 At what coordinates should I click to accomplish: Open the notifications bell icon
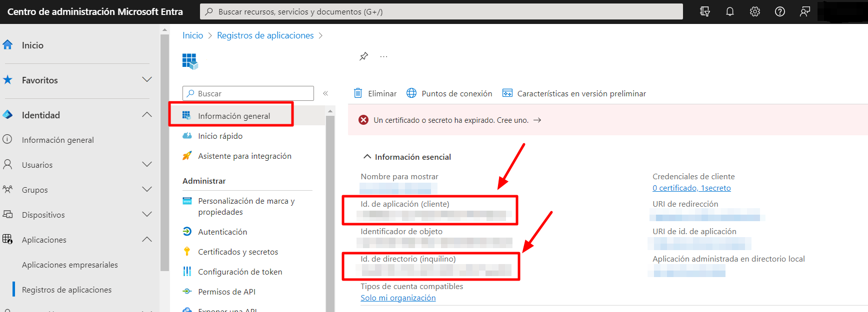[x=729, y=11]
